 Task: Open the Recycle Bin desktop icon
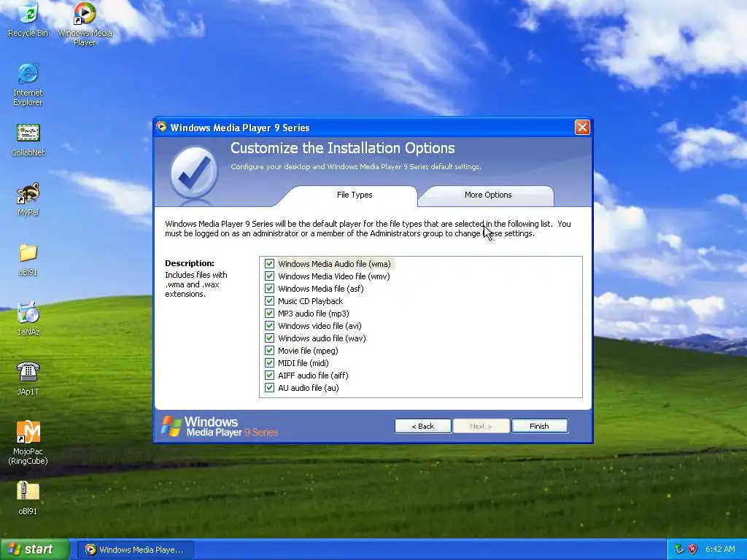pos(28,20)
